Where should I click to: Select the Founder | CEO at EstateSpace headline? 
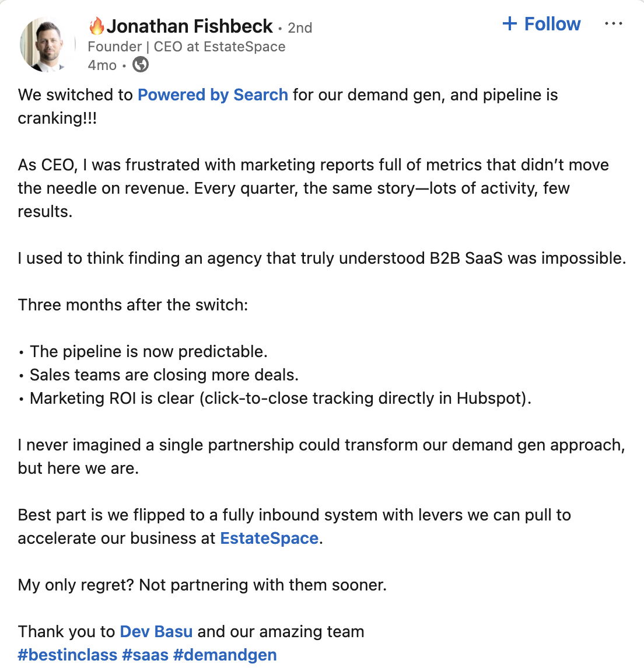point(187,46)
